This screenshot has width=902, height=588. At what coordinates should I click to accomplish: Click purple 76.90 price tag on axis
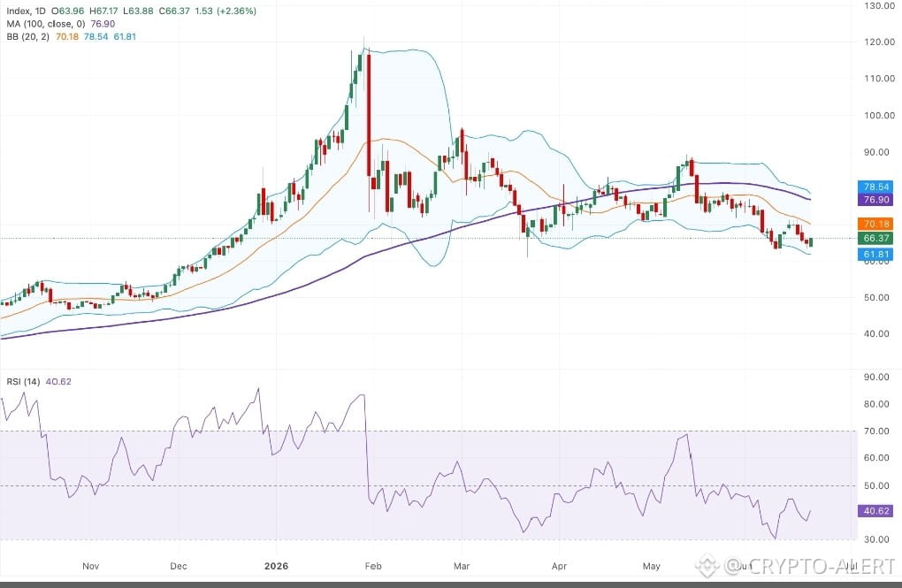(875, 200)
